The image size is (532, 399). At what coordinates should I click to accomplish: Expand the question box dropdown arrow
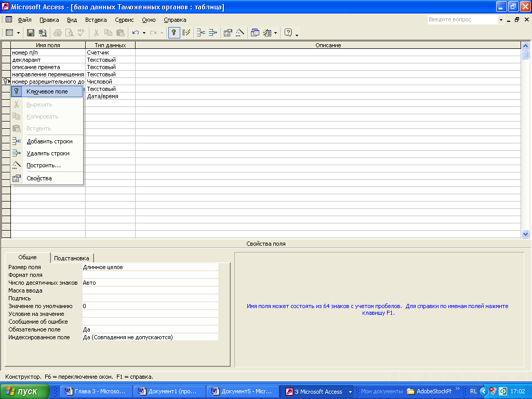501,20
